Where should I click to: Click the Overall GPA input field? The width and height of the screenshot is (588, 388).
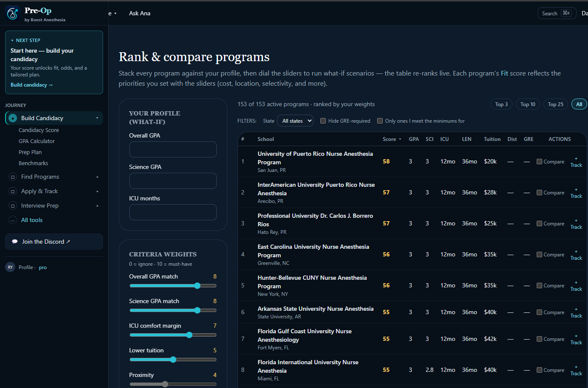coord(173,149)
